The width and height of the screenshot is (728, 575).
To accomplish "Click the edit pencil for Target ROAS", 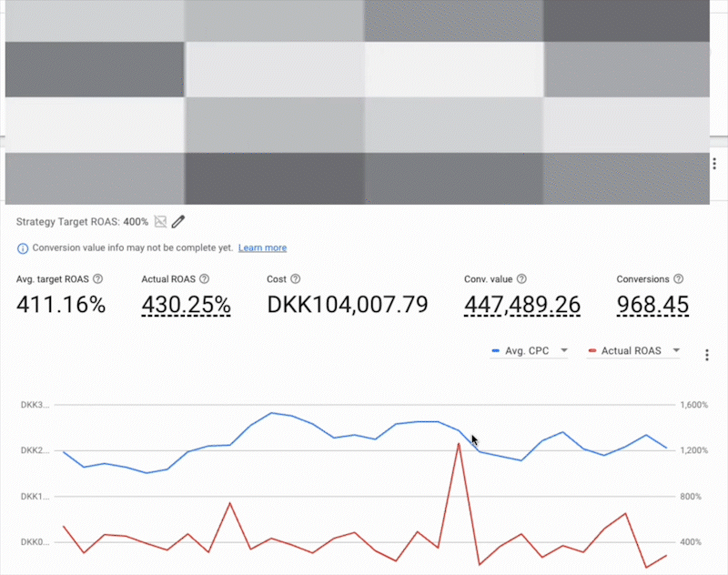I will click(178, 221).
